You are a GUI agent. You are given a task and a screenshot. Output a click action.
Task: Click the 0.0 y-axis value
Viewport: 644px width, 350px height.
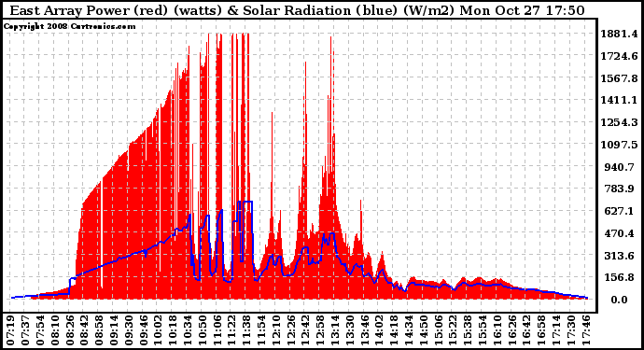coord(619,300)
